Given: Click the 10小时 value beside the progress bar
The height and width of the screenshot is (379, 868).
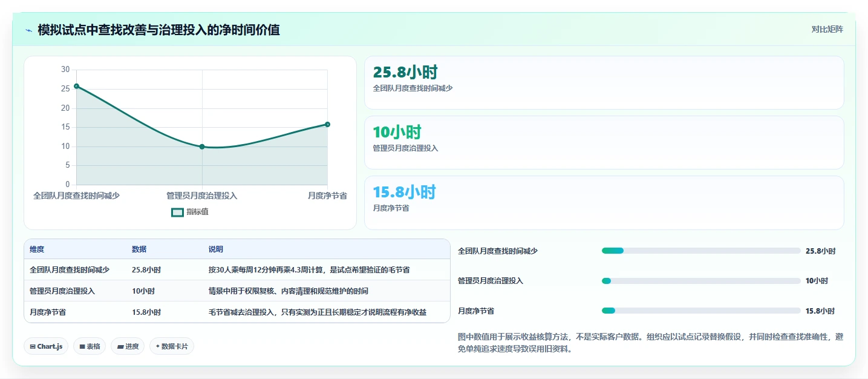Looking at the screenshot, I should pyautogui.click(x=817, y=281).
